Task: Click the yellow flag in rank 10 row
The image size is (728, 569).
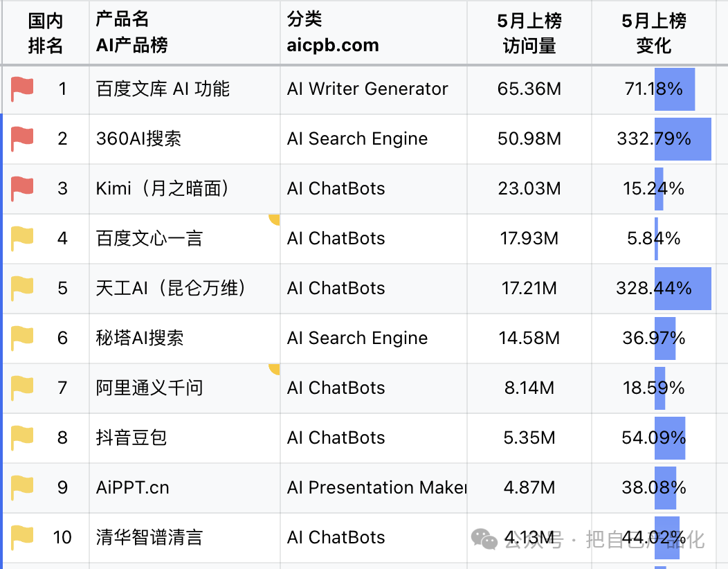Action: click(22, 537)
